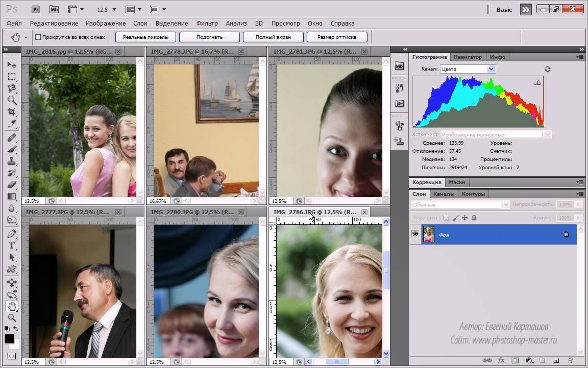
Task: Open Mini Bridge from the Mb icon
Action: pos(54,9)
